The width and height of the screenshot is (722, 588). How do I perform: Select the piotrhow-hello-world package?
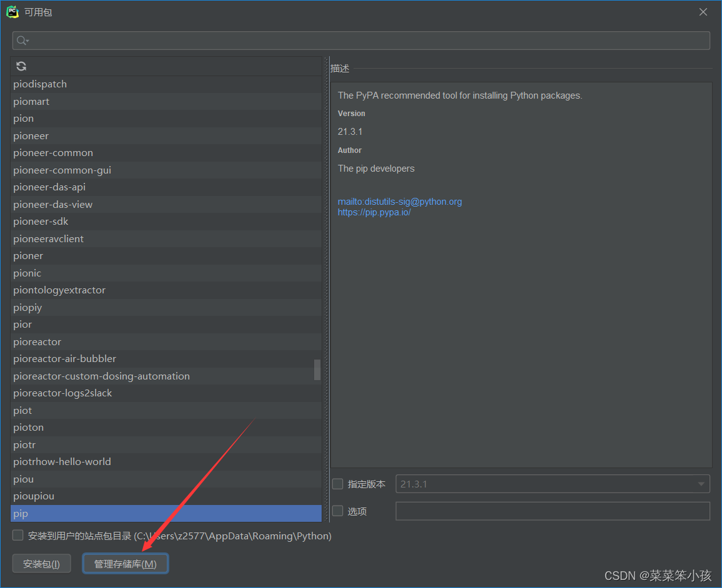click(166, 462)
